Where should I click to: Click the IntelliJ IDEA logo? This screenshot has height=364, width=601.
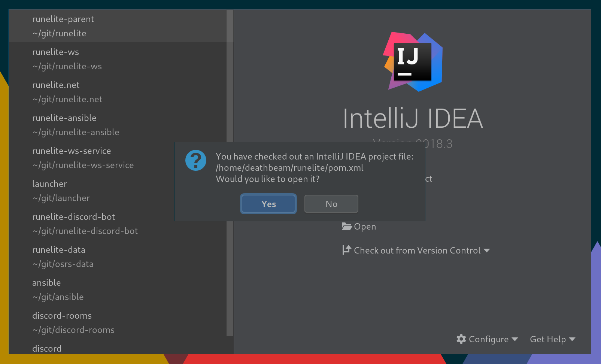tap(413, 62)
